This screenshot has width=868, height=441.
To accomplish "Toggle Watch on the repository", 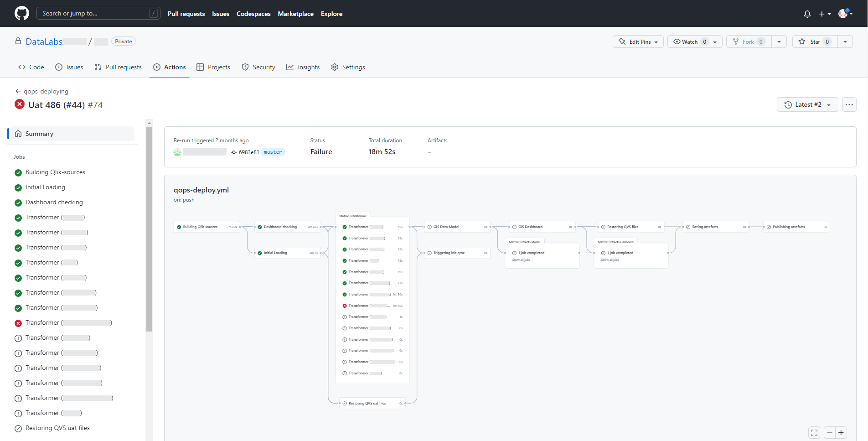I will 689,42.
